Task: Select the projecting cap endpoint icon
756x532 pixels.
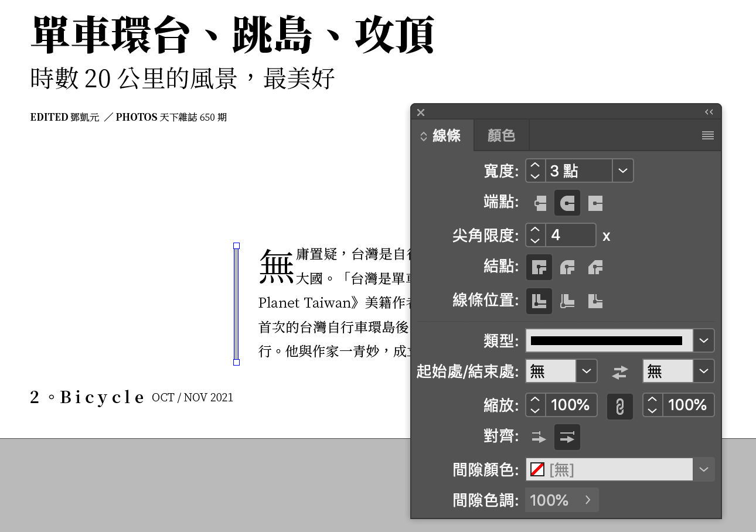Action: (595, 203)
